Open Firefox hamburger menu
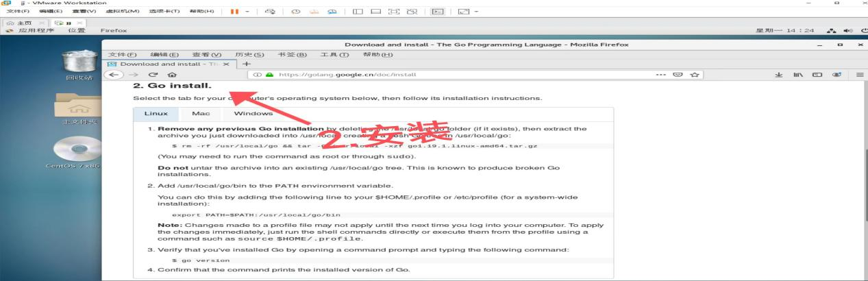 pos(859,74)
